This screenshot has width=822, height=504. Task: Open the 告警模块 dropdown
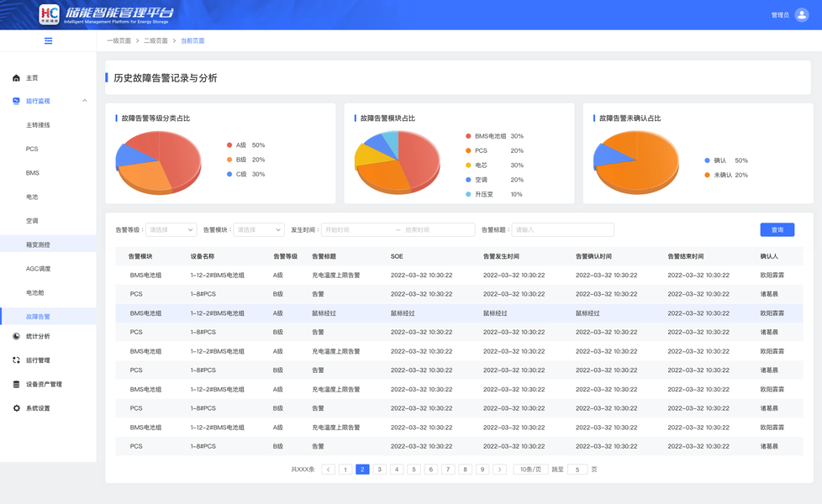tap(259, 229)
